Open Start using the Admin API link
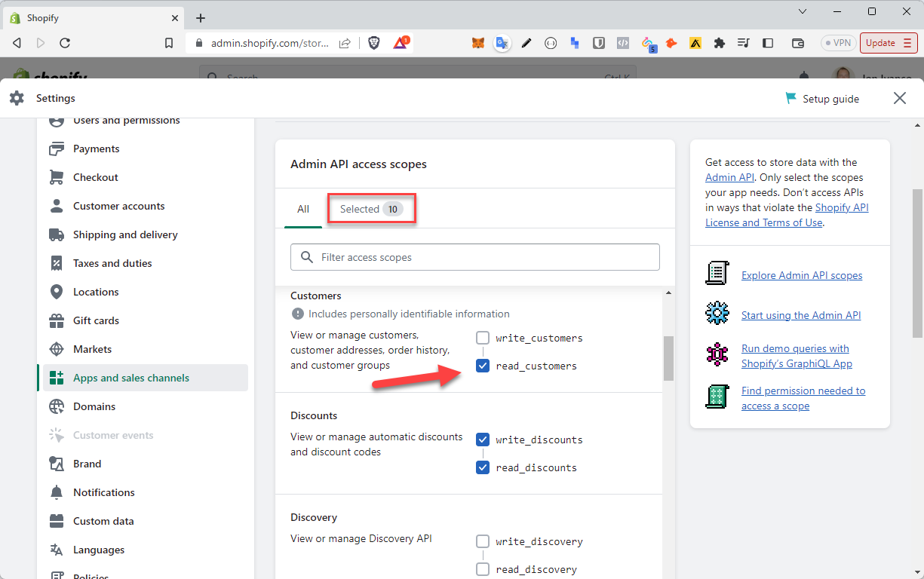The height and width of the screenshot is (579, 924). pyautogui.click(x=801, y=315)
